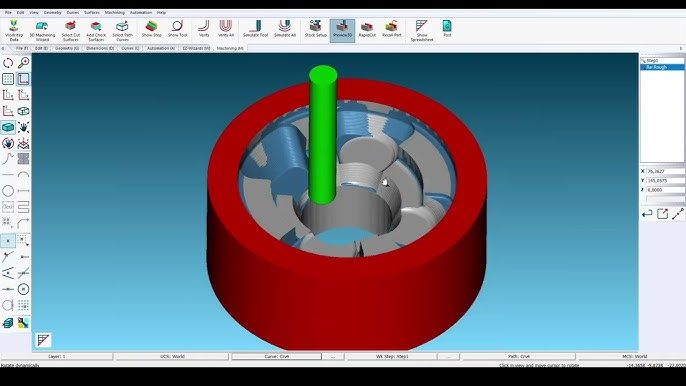
Task: Click Select Cut Surfaces tool
Action: [x=70, y=30]
